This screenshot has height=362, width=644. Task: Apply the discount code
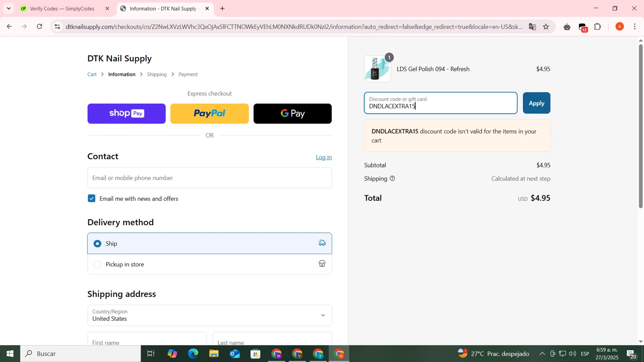coord(536,103)
